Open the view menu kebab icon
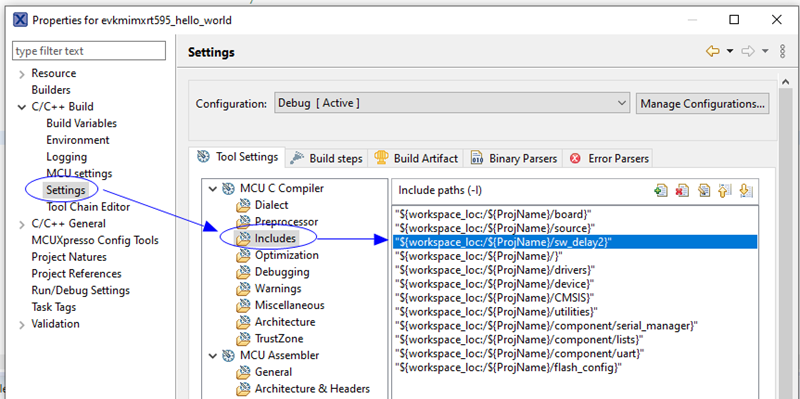 point(783,51)
